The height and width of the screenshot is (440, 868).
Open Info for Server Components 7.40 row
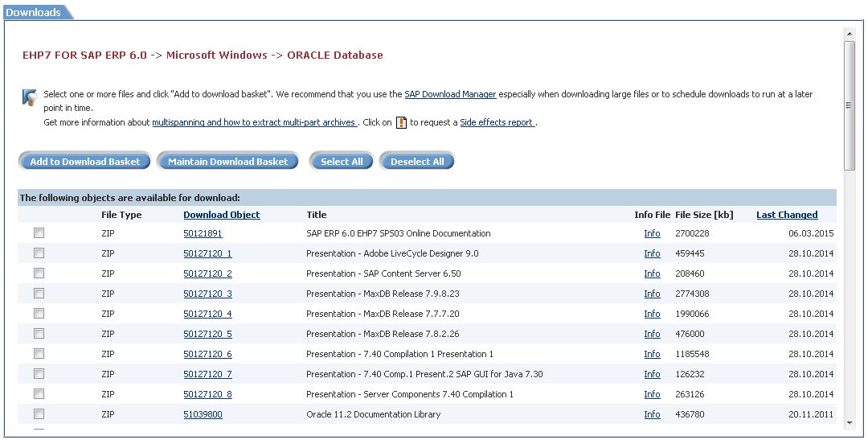tap(652, 394)
